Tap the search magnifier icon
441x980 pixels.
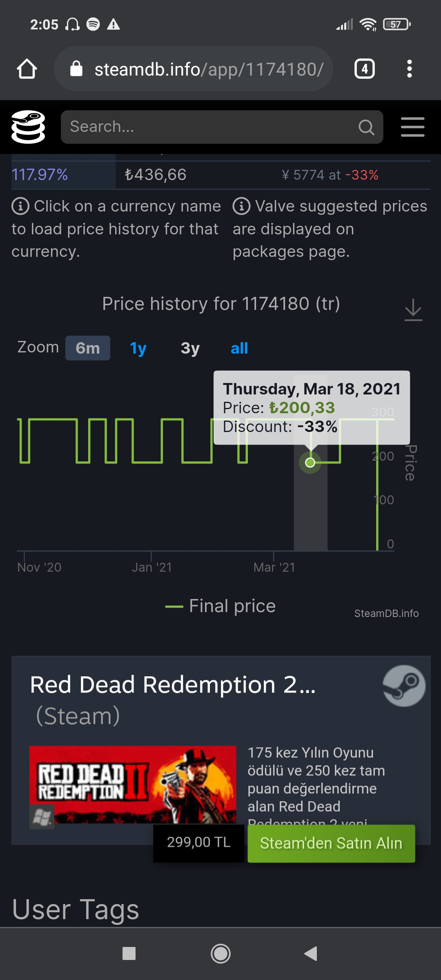tap(366, 127)
